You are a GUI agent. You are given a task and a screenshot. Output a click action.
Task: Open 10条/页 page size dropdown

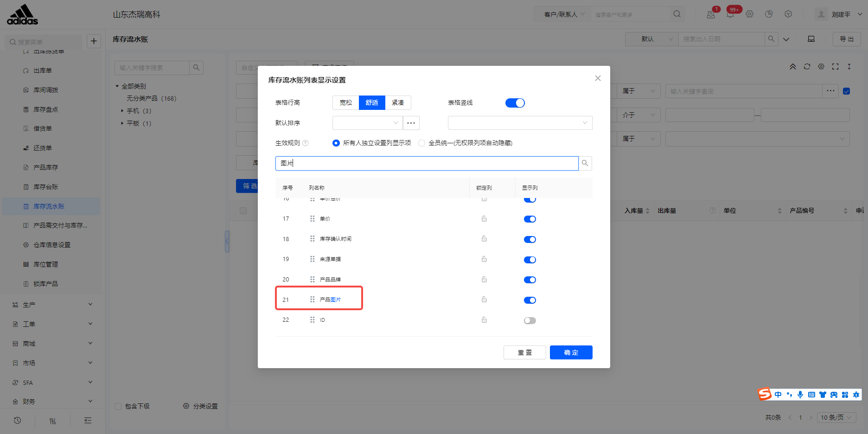click(x=836, y=417)
